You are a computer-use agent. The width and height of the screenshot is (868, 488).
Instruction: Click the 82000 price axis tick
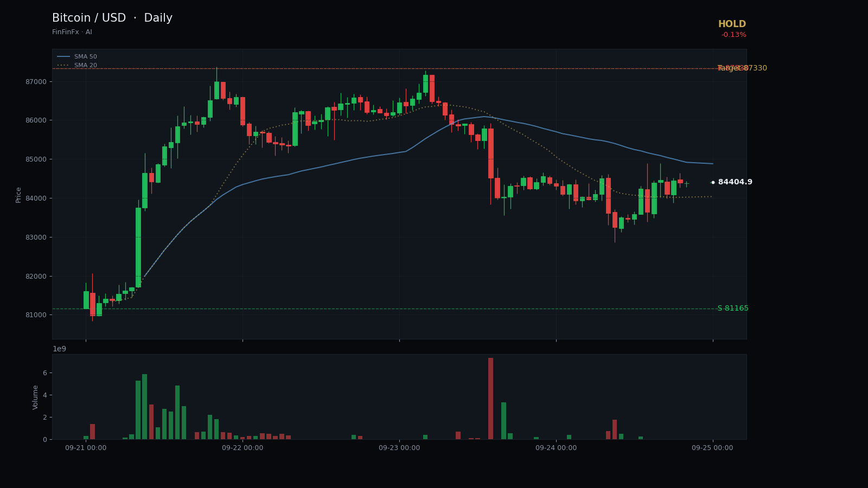(36, 277)
